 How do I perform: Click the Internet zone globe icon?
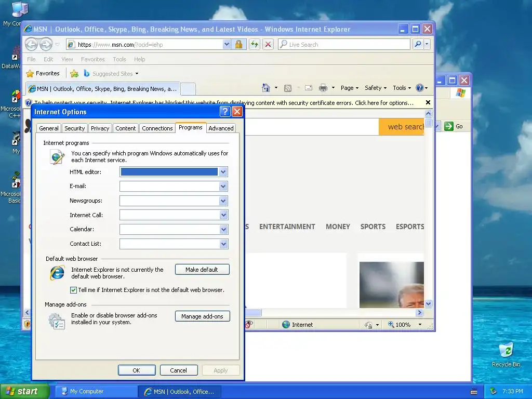286,325
